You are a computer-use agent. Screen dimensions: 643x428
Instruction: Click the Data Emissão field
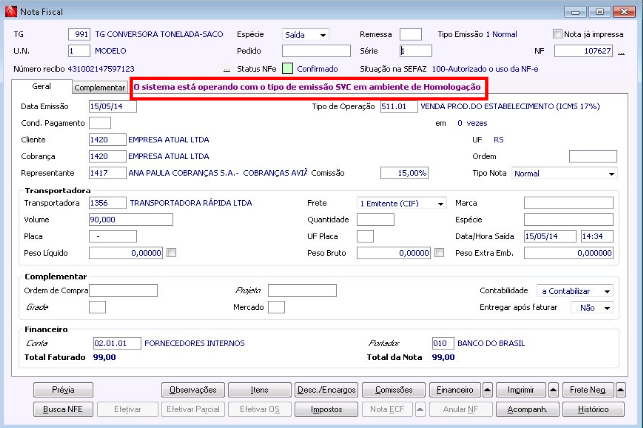(x=113, y=107)
